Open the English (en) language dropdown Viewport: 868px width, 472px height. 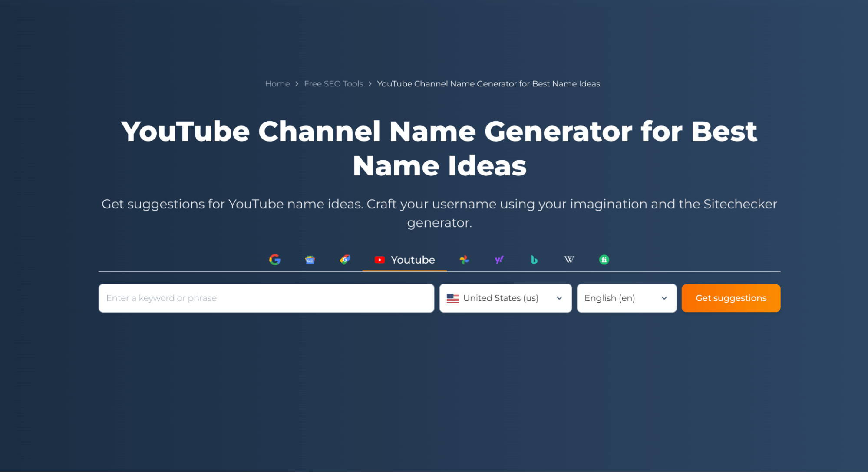pos(627,298)
